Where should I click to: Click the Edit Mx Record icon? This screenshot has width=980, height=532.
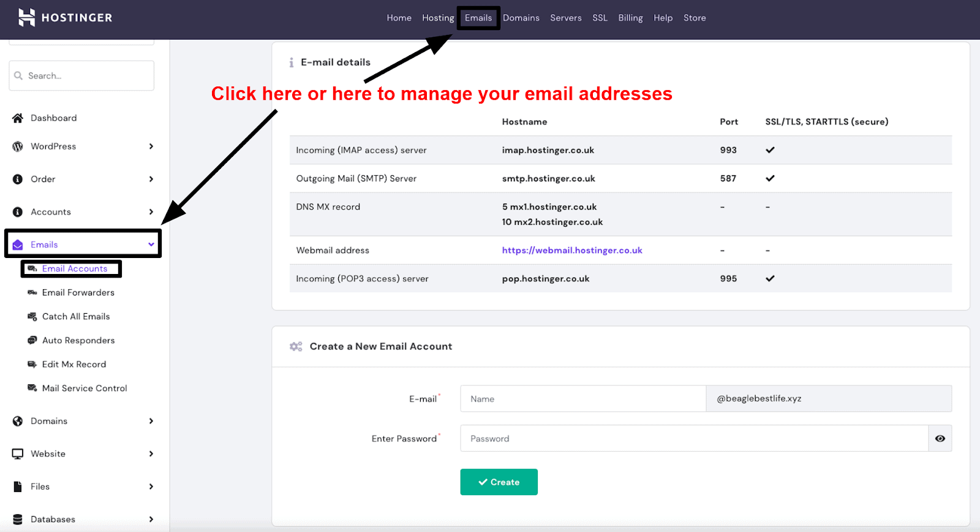tap(32, 364)
